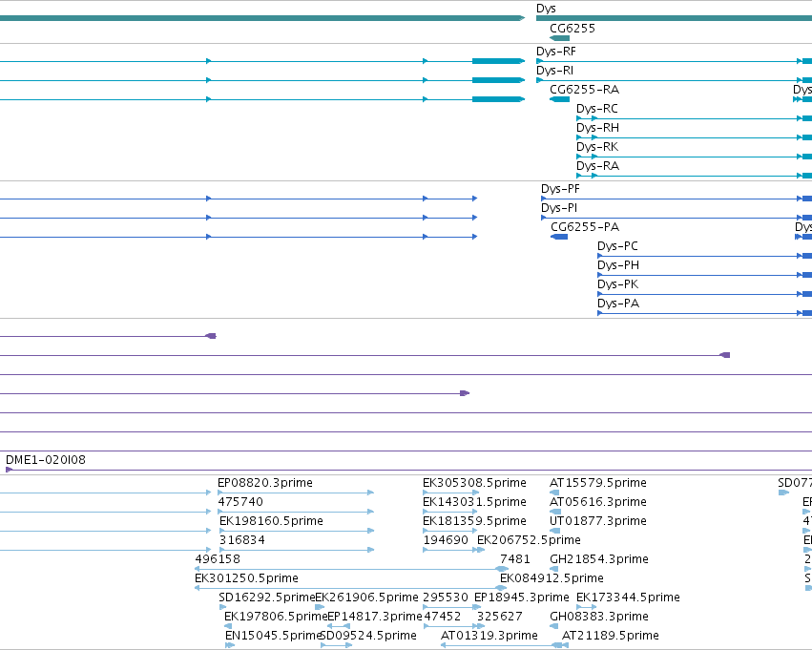Select transcript Dys-RI label
Image resolution: width=812 pixels, height=650 pixels.
(554, 71)
